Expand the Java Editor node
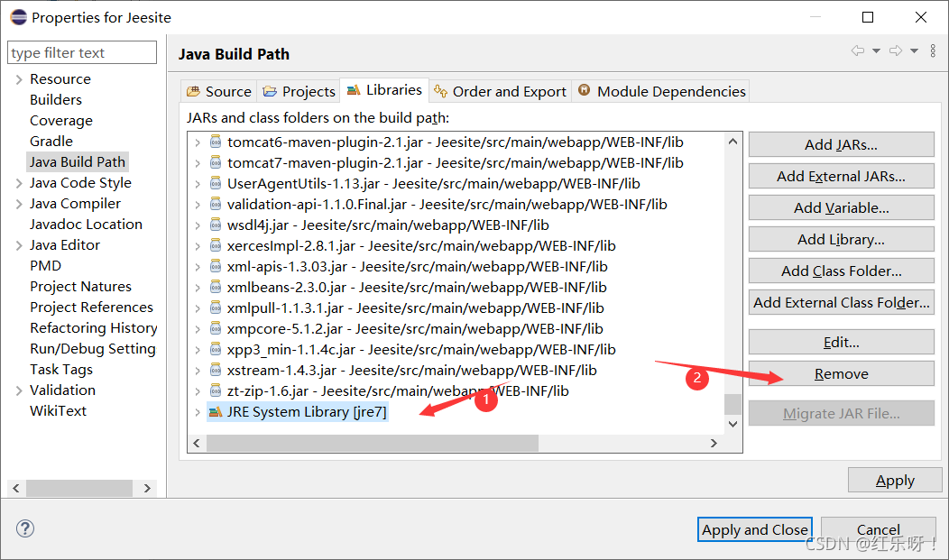This screenshot has height=560, width=949. (x=19, y=245)
